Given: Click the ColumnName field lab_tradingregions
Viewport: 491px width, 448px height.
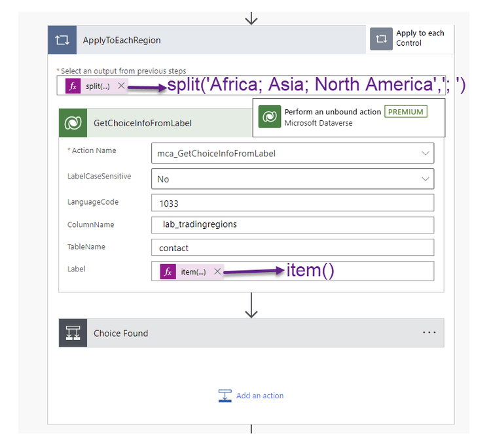Looking at the screenshot, I should point(293,225).
